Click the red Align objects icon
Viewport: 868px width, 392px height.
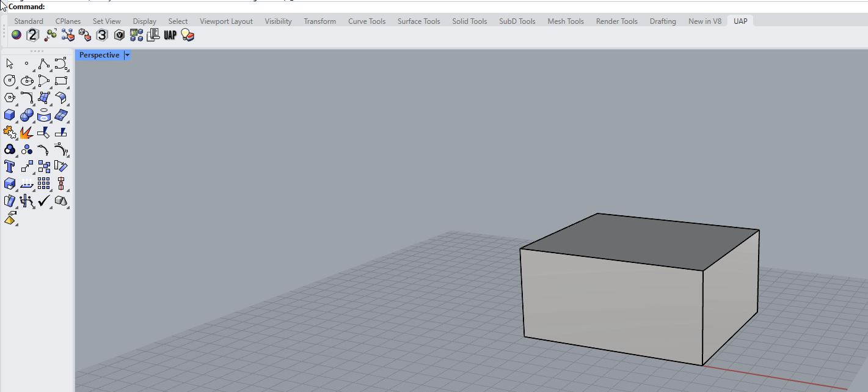61,183
